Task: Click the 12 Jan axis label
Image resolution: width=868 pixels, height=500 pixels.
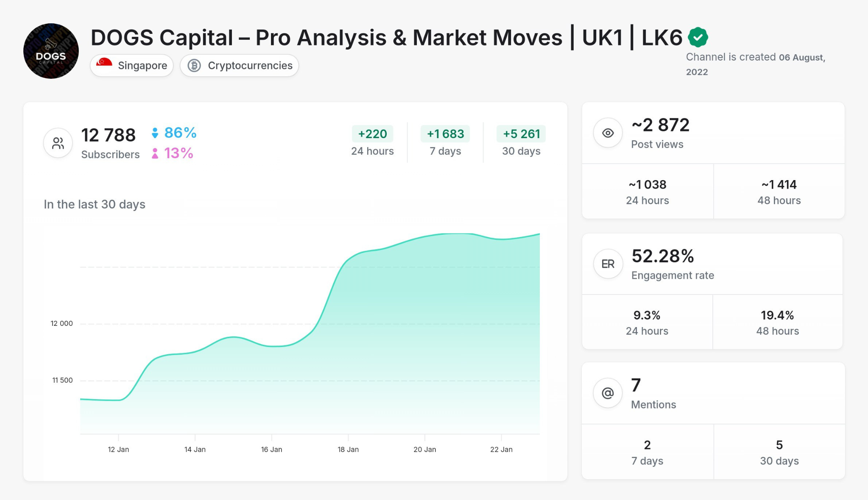Action: 119,449
